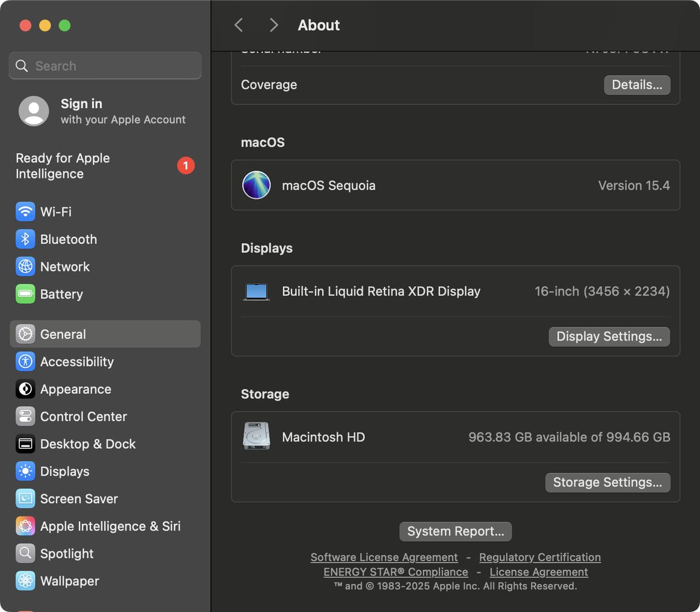Click the Coverage row label

269,85
